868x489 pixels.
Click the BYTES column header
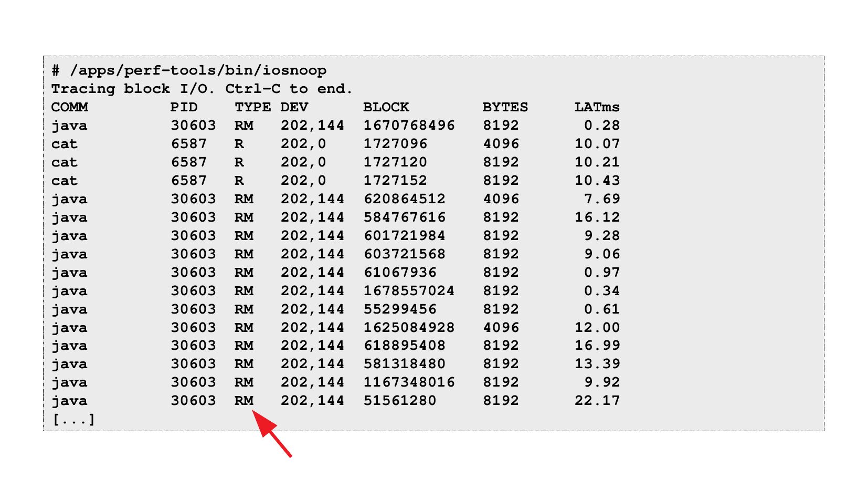point(505,107)
